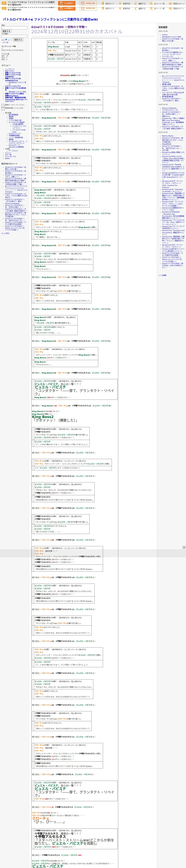The height and width of the screenshot is (868, 186).
Task: Open バトロイ駄弁り板 link
Action: (15, 120)
